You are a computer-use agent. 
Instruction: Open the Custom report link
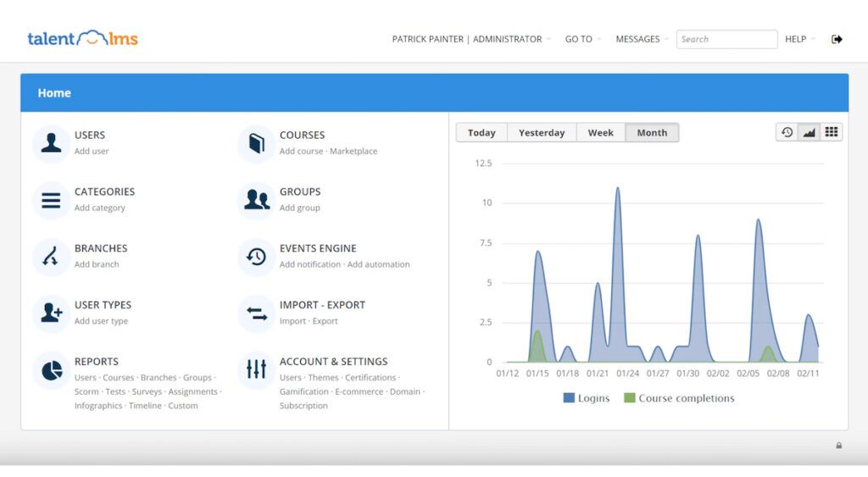183,406
